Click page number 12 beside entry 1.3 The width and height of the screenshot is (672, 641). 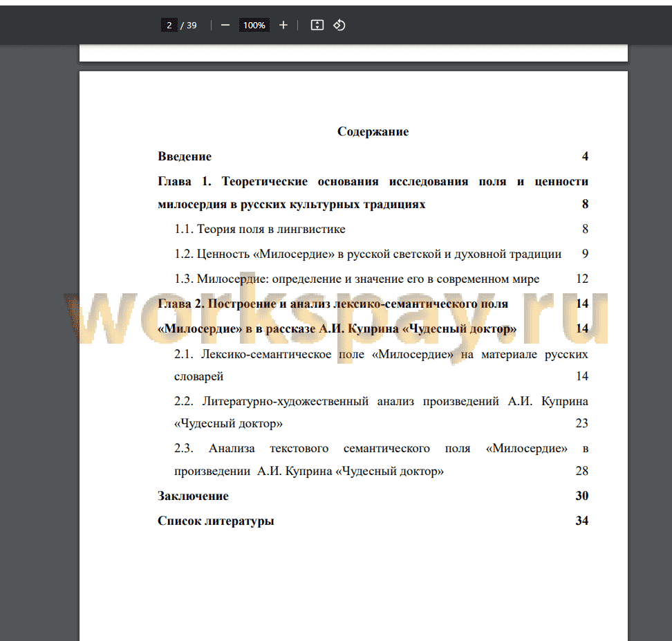[x=582, y=279]
